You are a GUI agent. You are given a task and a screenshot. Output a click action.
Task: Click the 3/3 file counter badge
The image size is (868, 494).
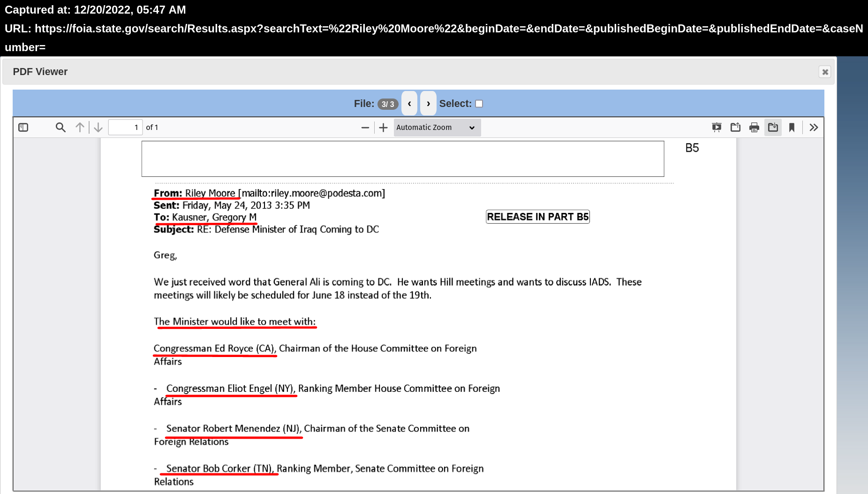tap(388, 104)
